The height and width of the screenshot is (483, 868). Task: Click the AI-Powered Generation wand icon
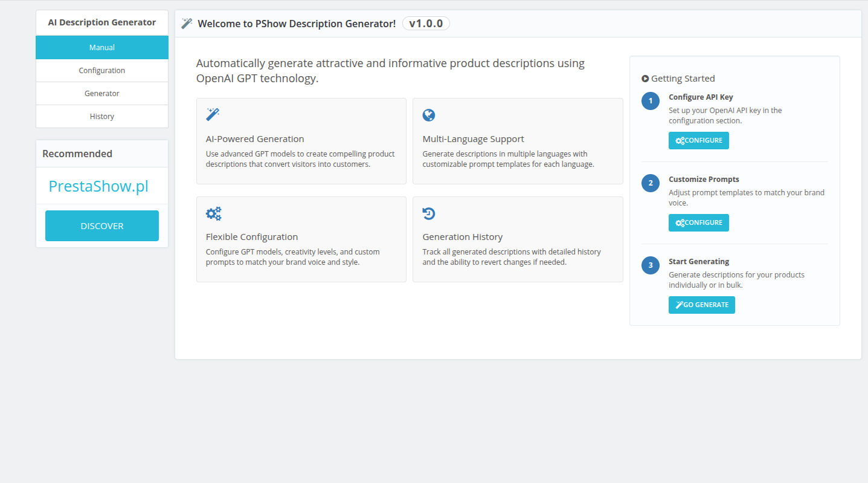tap(213, 114)
